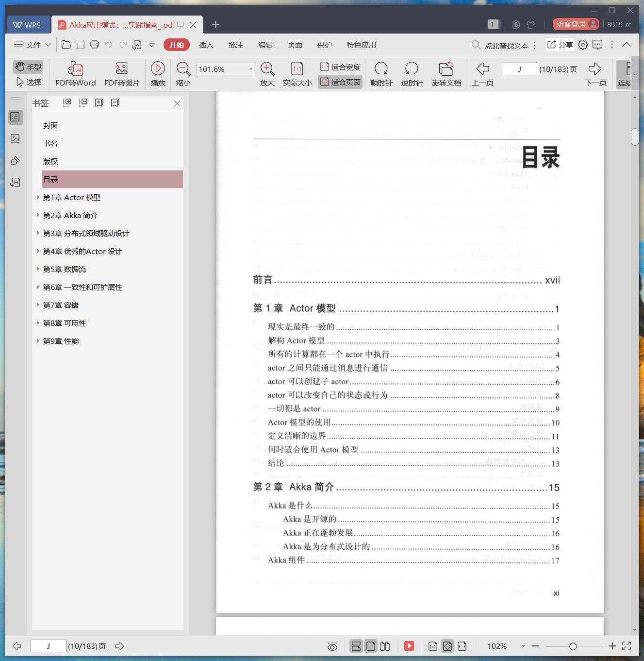Toggle eye protection mode icon
The width and height of the screenshot is (644, 661).
[332, 646]
